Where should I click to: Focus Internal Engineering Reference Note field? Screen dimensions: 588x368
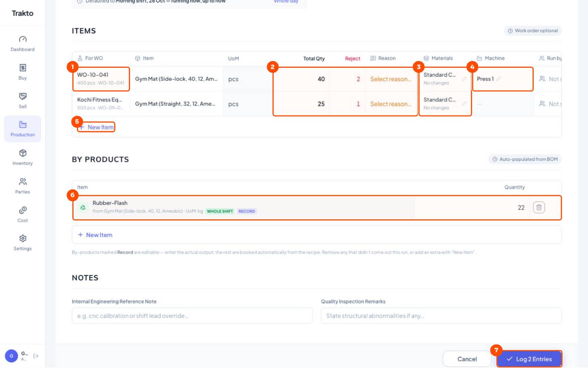[x=192, y=316]
